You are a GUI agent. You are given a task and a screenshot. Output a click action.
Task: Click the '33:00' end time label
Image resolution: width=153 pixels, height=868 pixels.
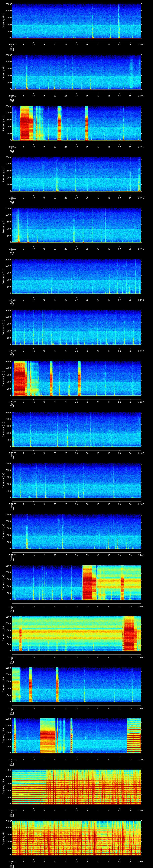(x=141, y=555)
